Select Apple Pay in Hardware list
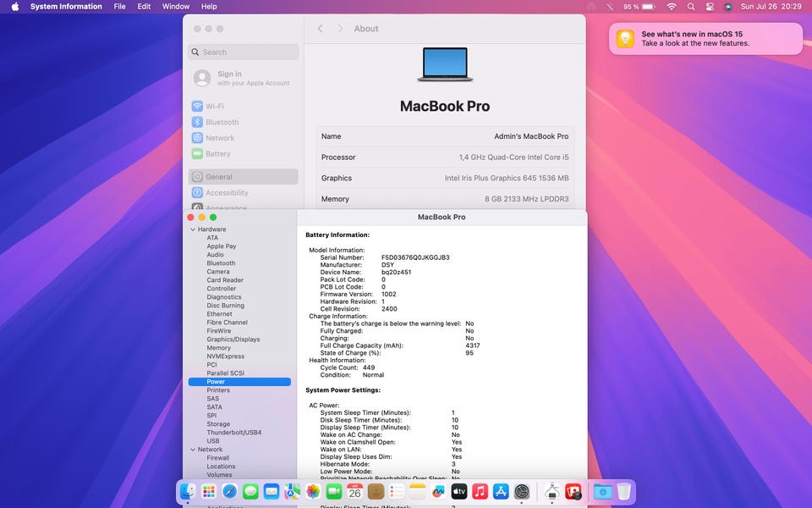 pos(221,246)
